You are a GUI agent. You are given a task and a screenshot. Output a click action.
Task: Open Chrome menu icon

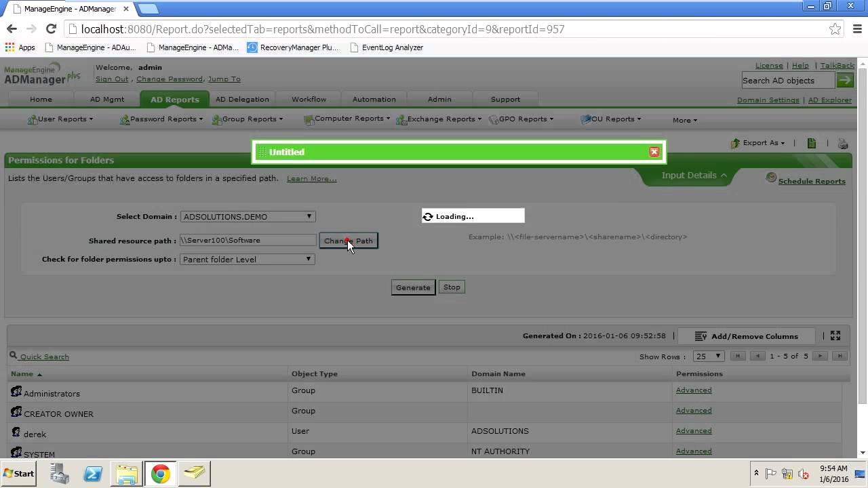point(857,29)
